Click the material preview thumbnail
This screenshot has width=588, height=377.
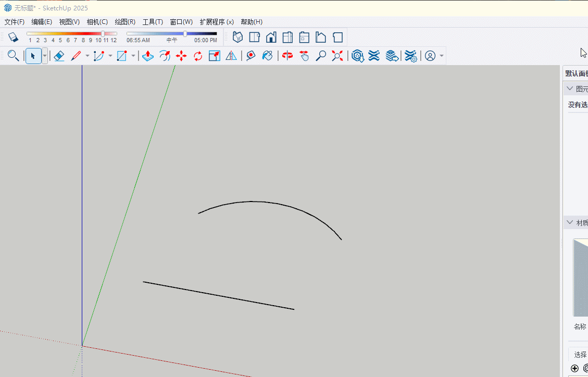click(x=581, y=278)
